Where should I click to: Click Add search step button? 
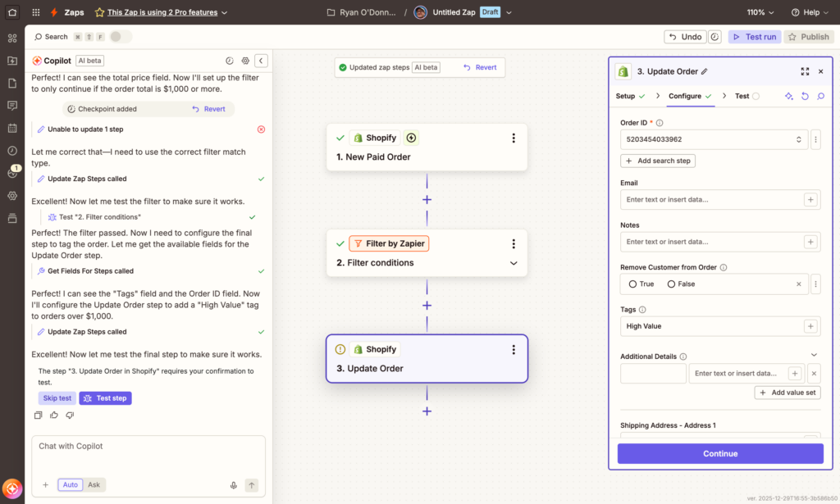click(x=658, y=161)
